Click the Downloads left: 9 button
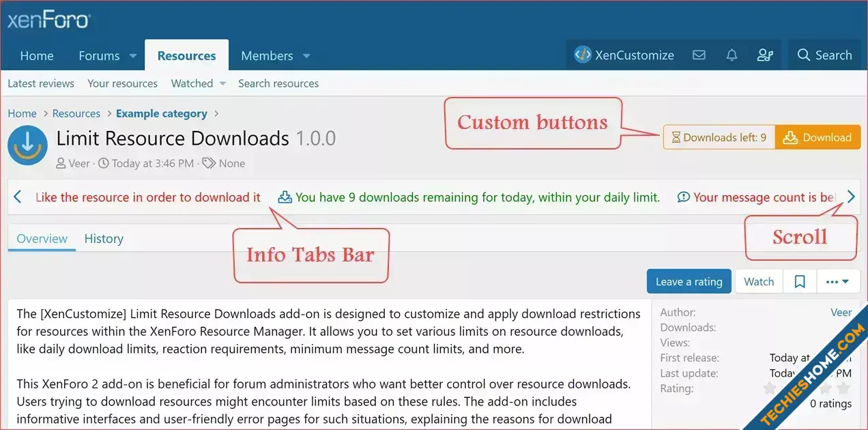 coord(719,137)
